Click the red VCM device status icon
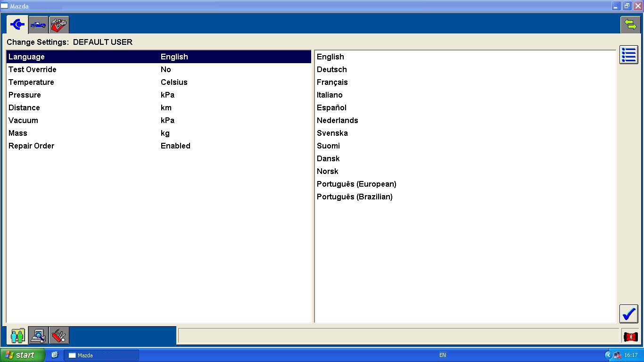The width and height of the screenshot is (644, 362). [x=630, y=337]
